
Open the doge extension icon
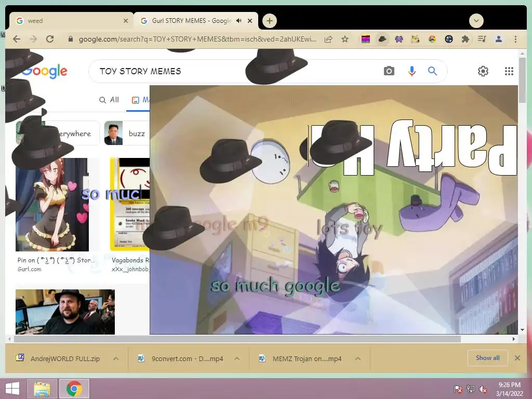point(415,39)
